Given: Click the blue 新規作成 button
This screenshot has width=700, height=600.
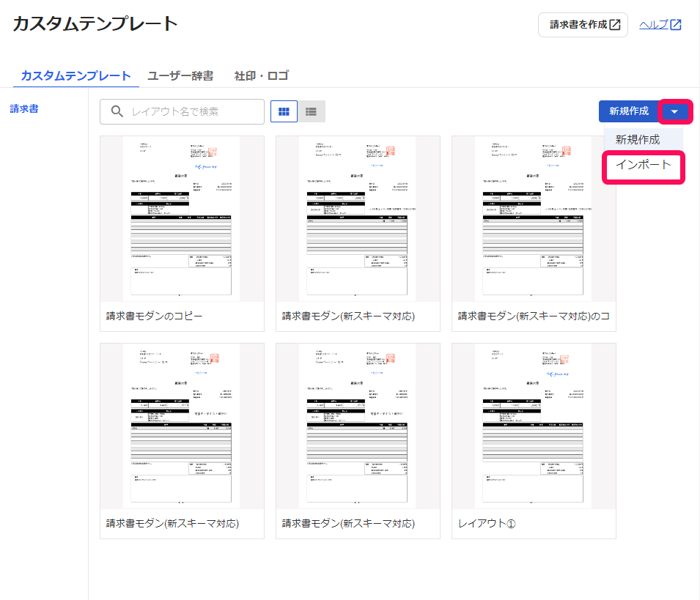Looking at the screenshot, I should click(x=629, y=111).
